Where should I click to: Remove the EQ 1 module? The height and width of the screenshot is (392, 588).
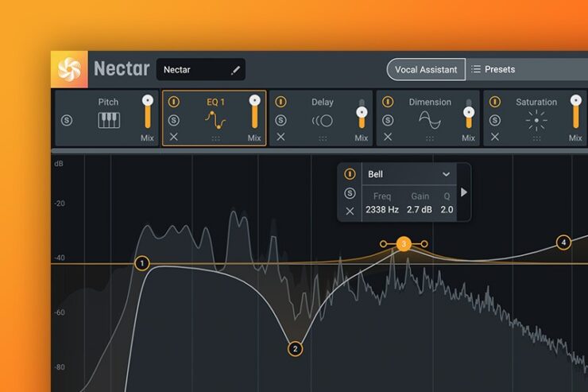[174, 137]
